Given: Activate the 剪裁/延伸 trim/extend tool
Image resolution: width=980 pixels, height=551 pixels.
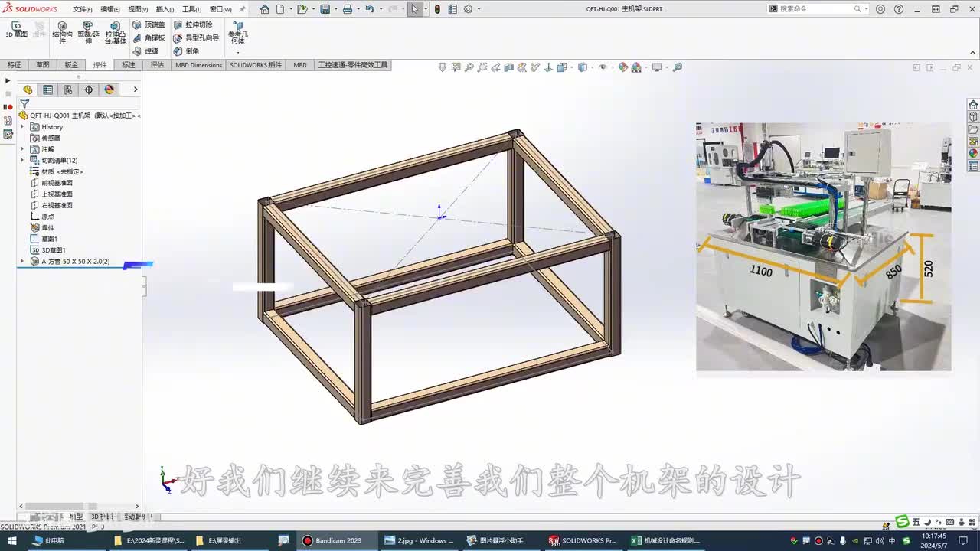Looking at the screenshot, I should 88,32.
